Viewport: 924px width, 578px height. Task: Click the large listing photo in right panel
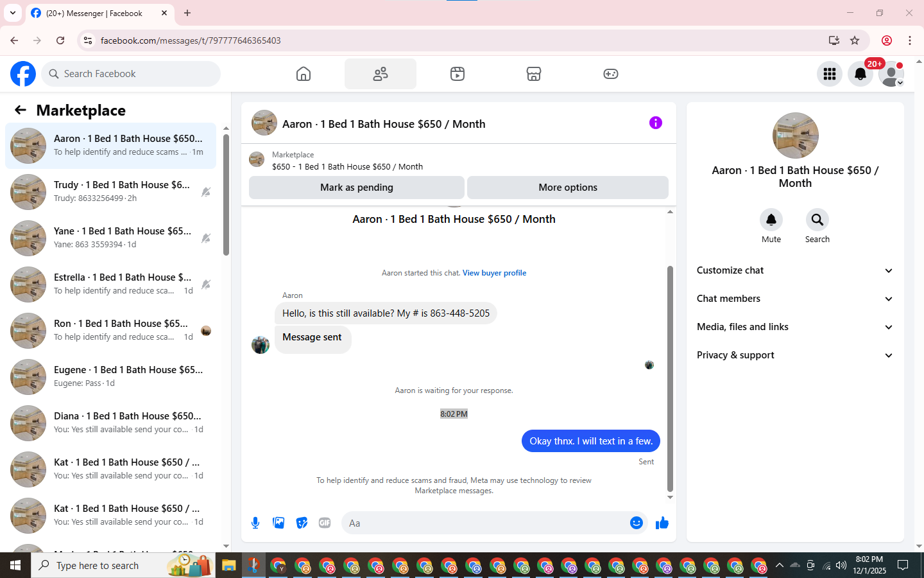[796, 136]
